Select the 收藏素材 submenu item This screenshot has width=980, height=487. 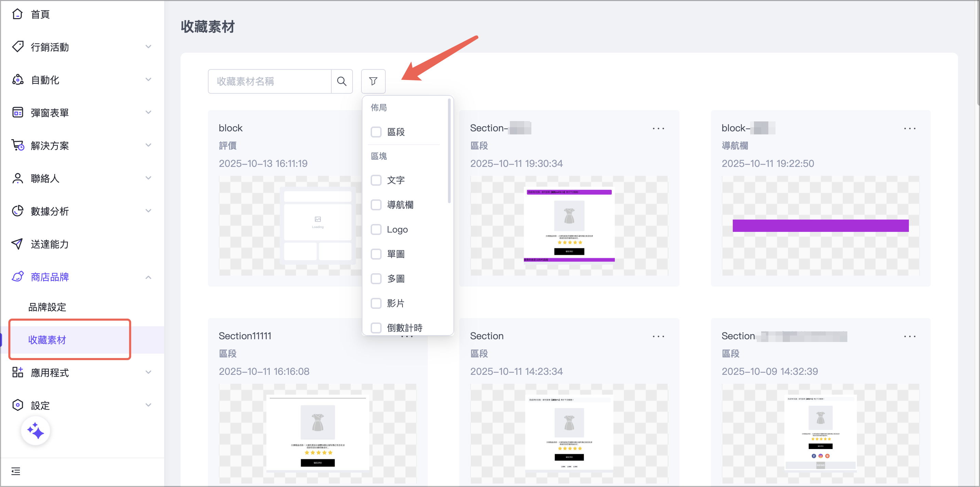coord(47,340)
